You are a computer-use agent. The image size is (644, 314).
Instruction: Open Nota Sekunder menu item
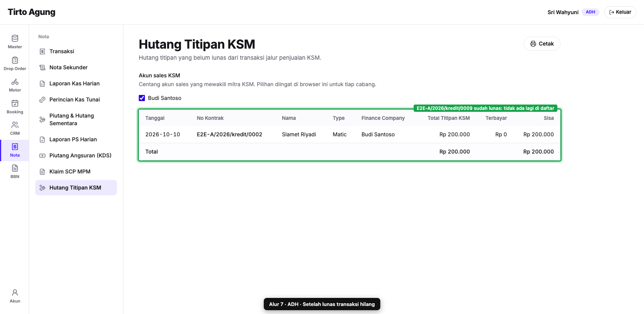pyautogui.click(x=76, y=67)
